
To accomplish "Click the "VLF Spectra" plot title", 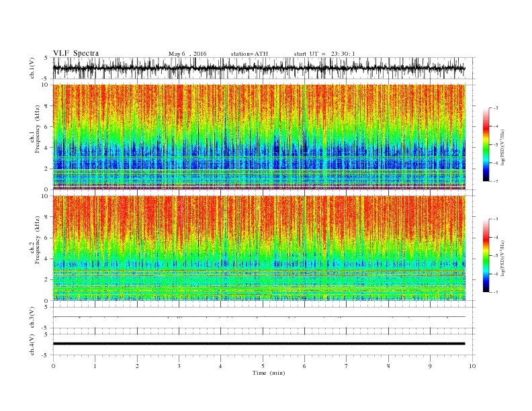I will pos(76,53).
